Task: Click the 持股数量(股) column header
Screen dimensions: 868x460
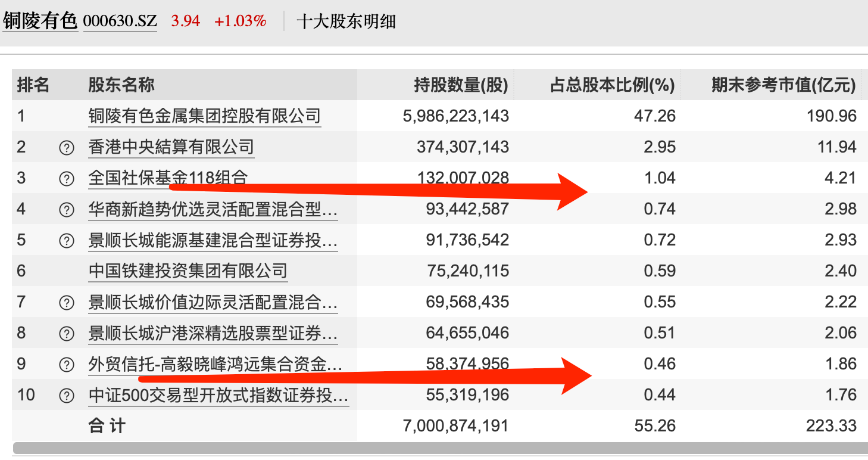Action: pyautogui.click(x=461, y=85)
